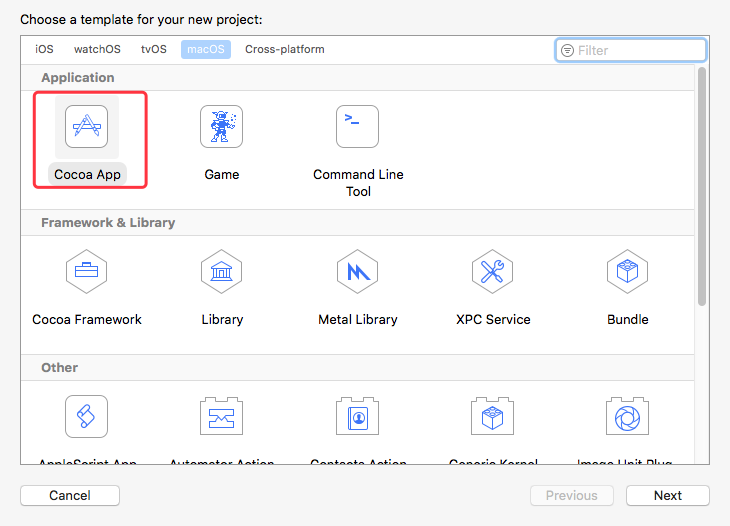Select the Command Line Tool template
730x526 pixels.
tap(357, 127)
